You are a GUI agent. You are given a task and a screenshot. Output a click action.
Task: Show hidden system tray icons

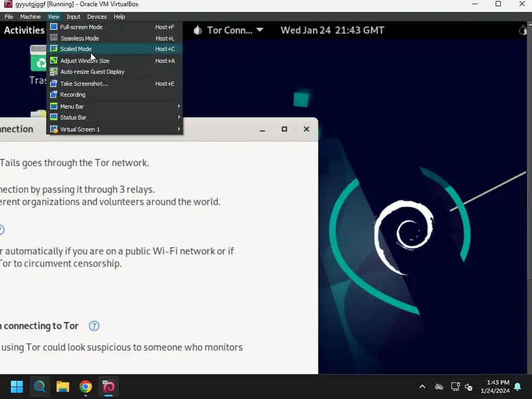tap(422, 387)
